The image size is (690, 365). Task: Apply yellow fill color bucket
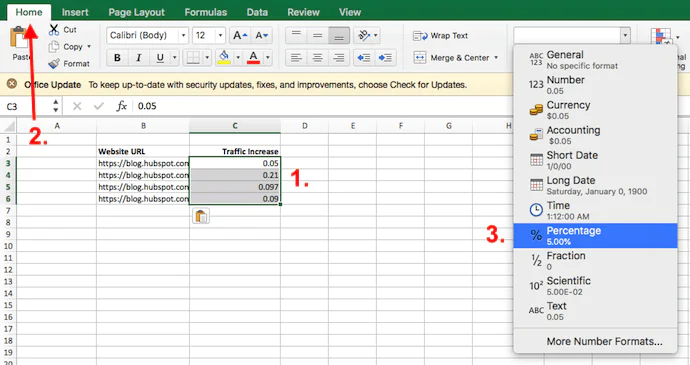[x=224, y=57]
